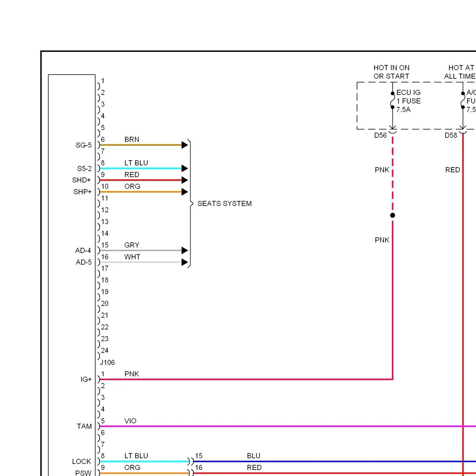
Task: Click the J106 connector label
Action: pos(107,362)
